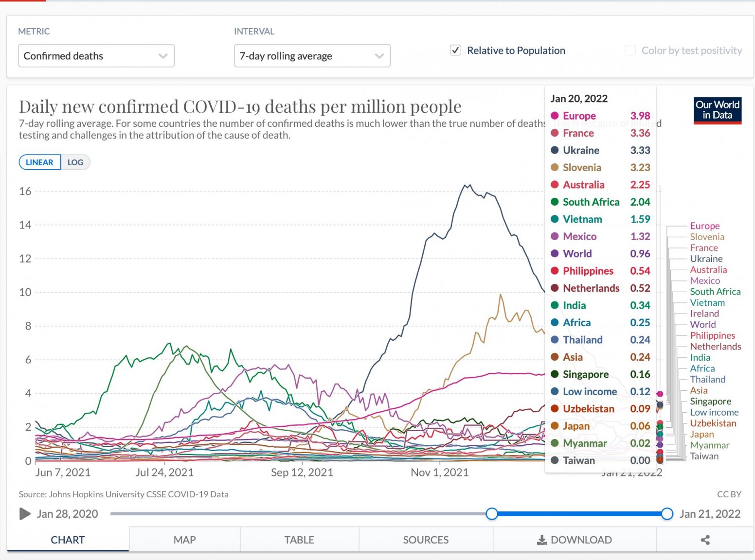Image resolution: width=755 pixels, height=560 pixels.
Task: Select Ukraine in the tooltip legend
Action: [581, 150]
